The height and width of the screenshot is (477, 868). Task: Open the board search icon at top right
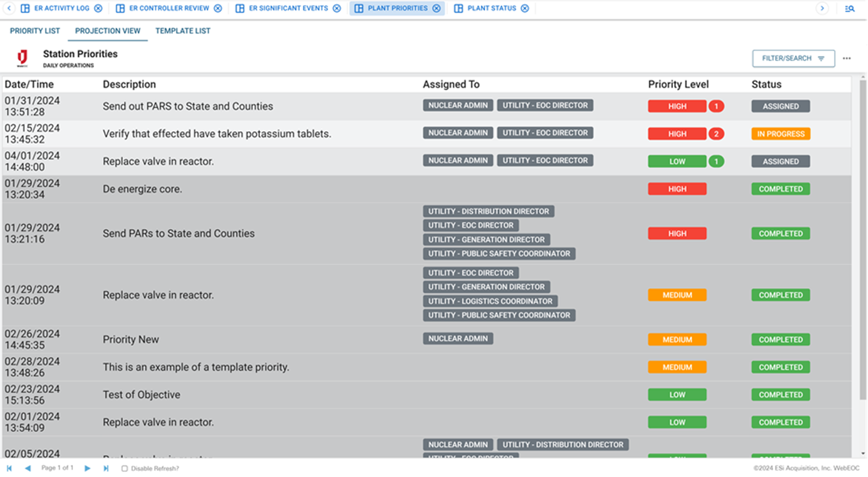coord(849,8)
